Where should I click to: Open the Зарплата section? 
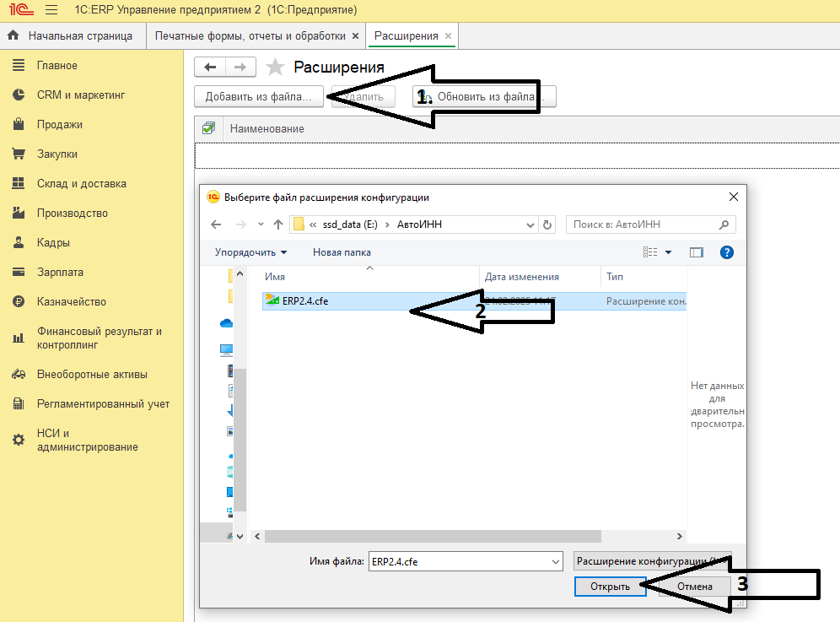pos(60,272)
